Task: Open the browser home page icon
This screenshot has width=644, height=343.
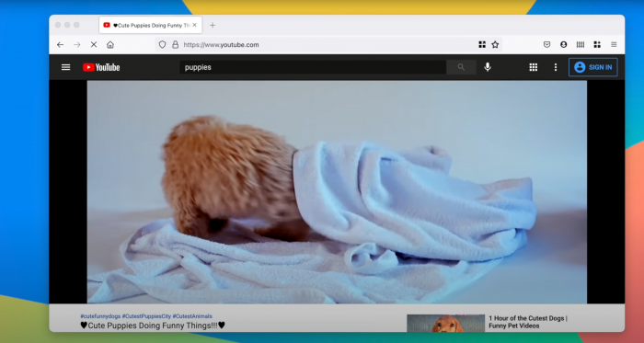Action: [110, 45]
